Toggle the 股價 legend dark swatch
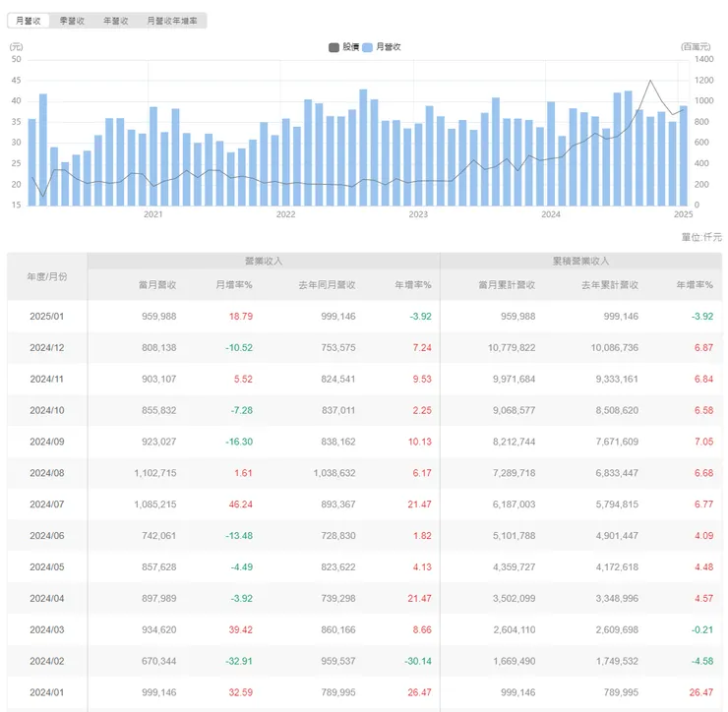Screen dimensions: 728x712 tap(334, 47)
